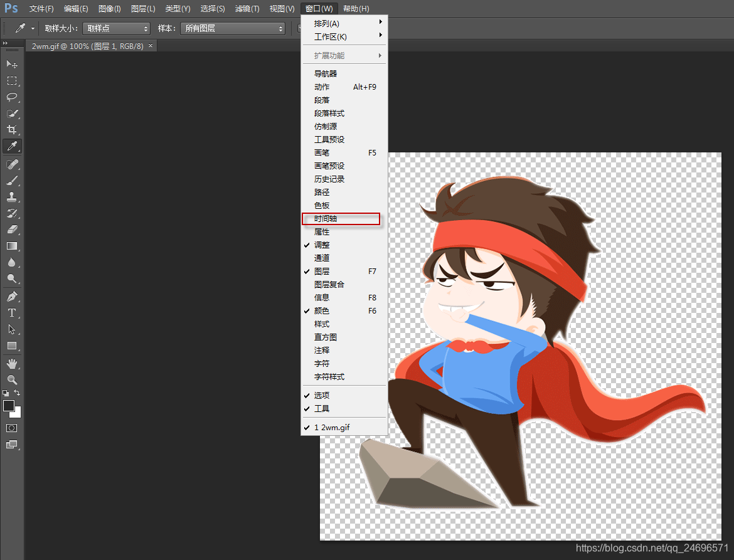The image size is (734, 560).
Task: Open the 类型(Y) menu
Action: [x=178, y=8]
